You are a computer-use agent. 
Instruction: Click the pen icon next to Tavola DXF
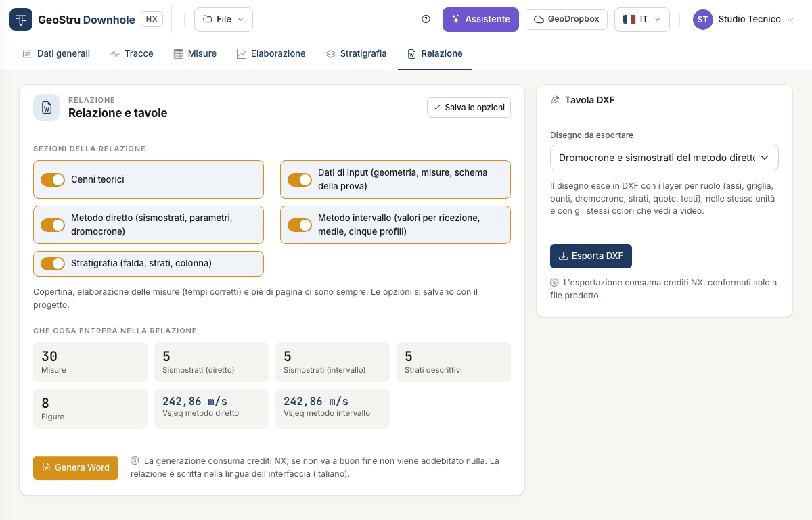556,100
